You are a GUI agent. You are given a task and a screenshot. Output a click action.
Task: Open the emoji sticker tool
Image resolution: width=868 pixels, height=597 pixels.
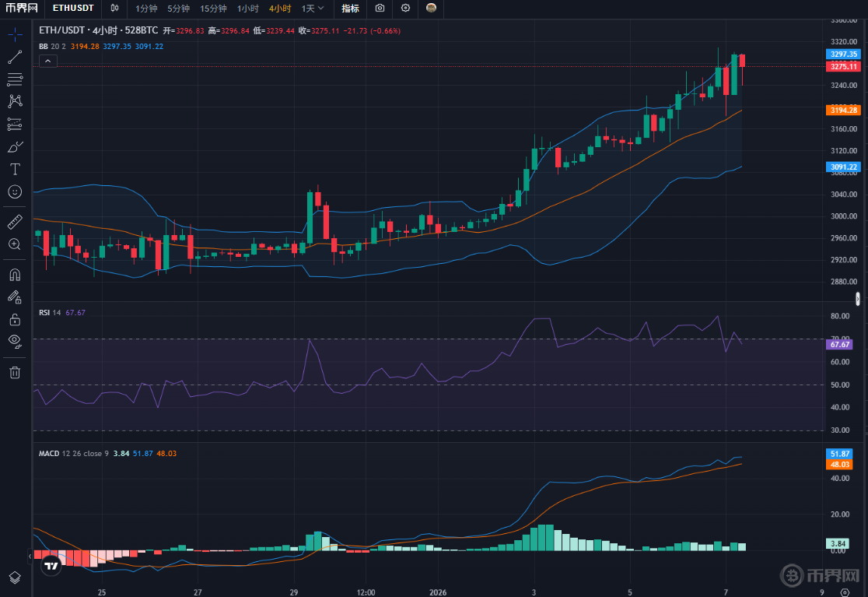tap(15, 191)
